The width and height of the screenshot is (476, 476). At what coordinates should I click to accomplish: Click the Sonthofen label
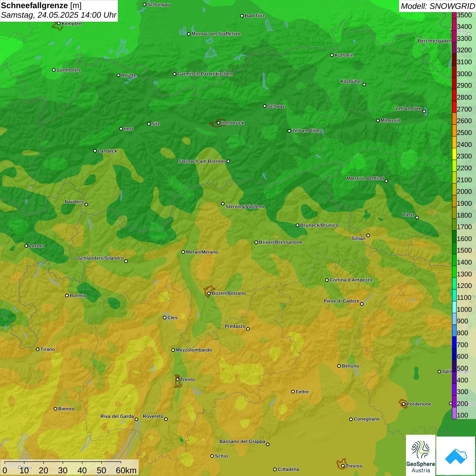(68, 70)
